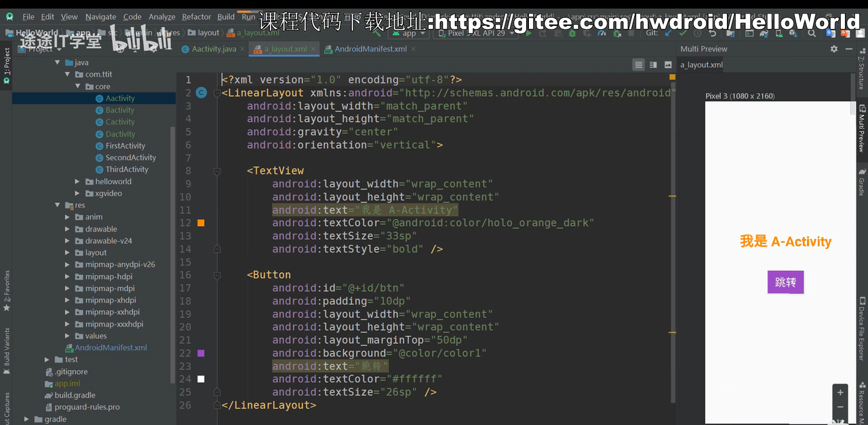Hide the Multi Preview panel

(849, 49)
